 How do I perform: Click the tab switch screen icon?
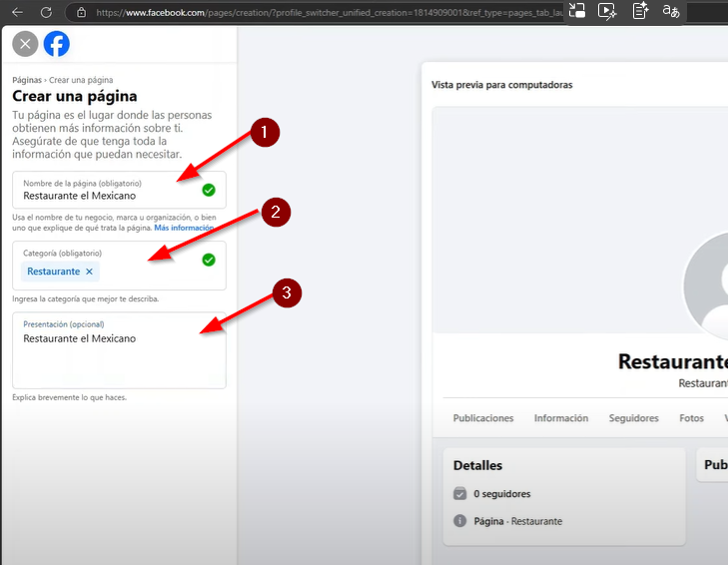click(x=576, y=10)
